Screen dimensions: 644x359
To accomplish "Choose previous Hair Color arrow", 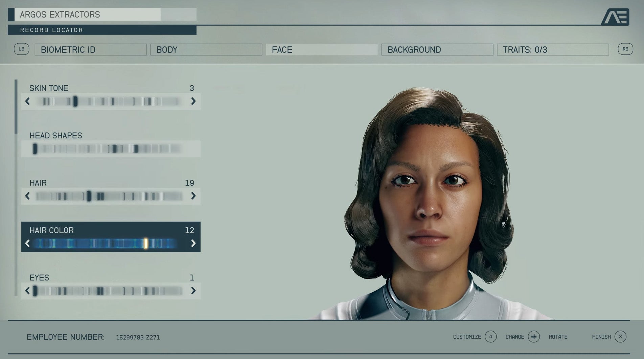I will click(28, 243).
